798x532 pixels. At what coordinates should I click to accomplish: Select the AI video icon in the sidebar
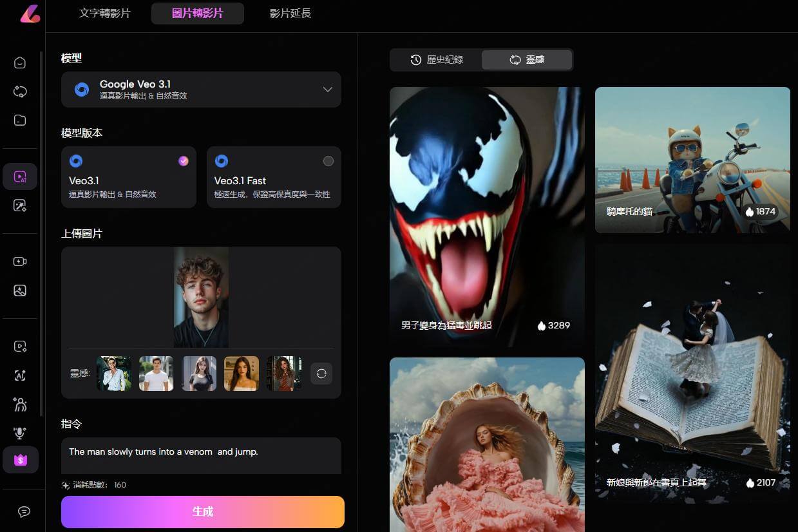point(20,176)
